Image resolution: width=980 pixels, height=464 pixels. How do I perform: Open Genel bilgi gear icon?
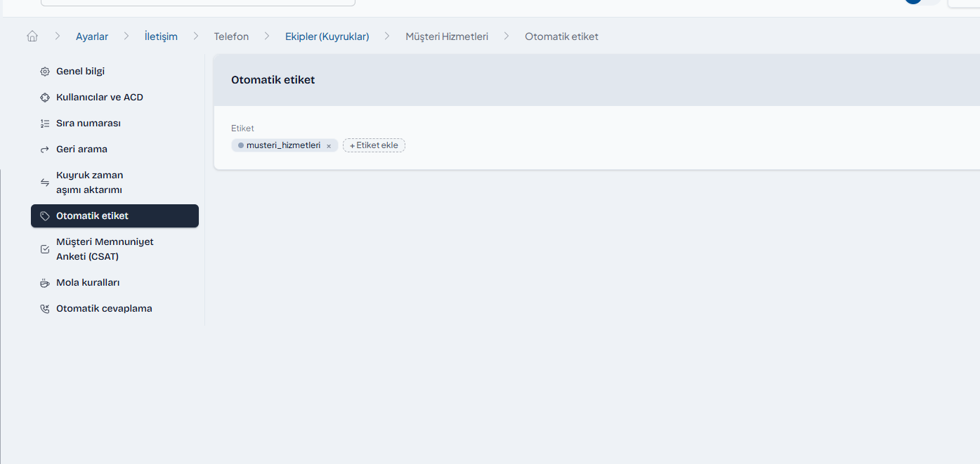[x=45, y=72]
